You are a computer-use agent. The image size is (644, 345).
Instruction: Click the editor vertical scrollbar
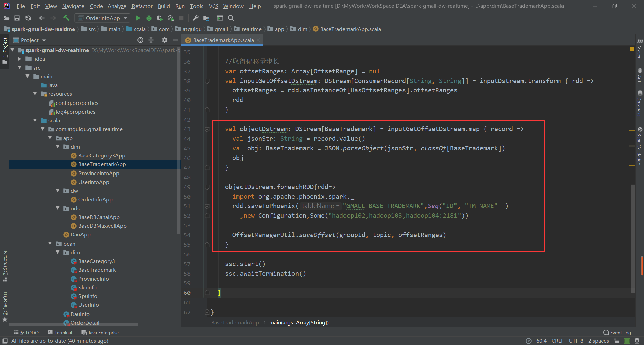(x=633, y=238)
